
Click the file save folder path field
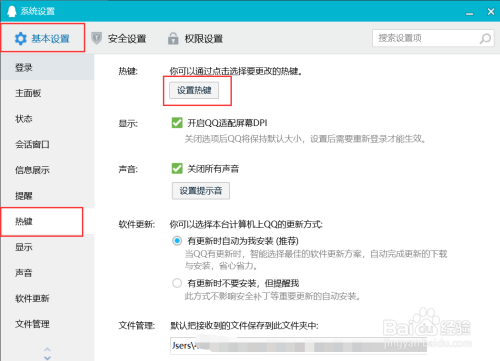point(298,346)
